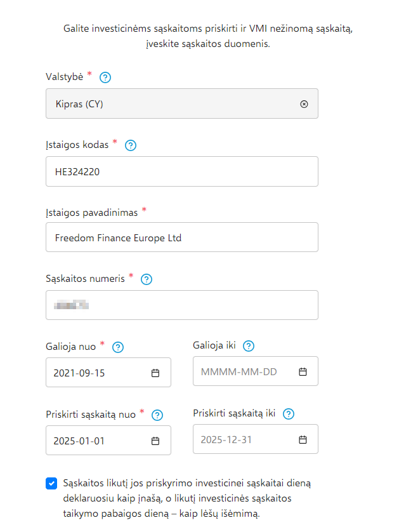418x532 pixels.
Task: Click the help icon next to Valstybė
Action: point(106,77)
